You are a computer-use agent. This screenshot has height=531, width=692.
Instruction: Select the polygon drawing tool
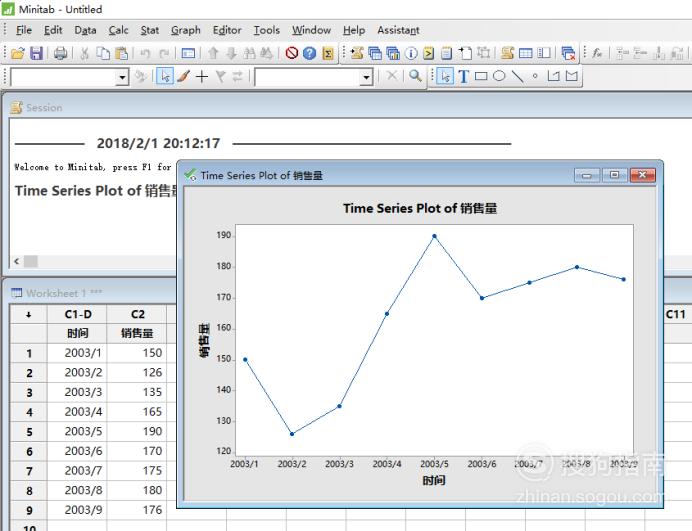572,76
